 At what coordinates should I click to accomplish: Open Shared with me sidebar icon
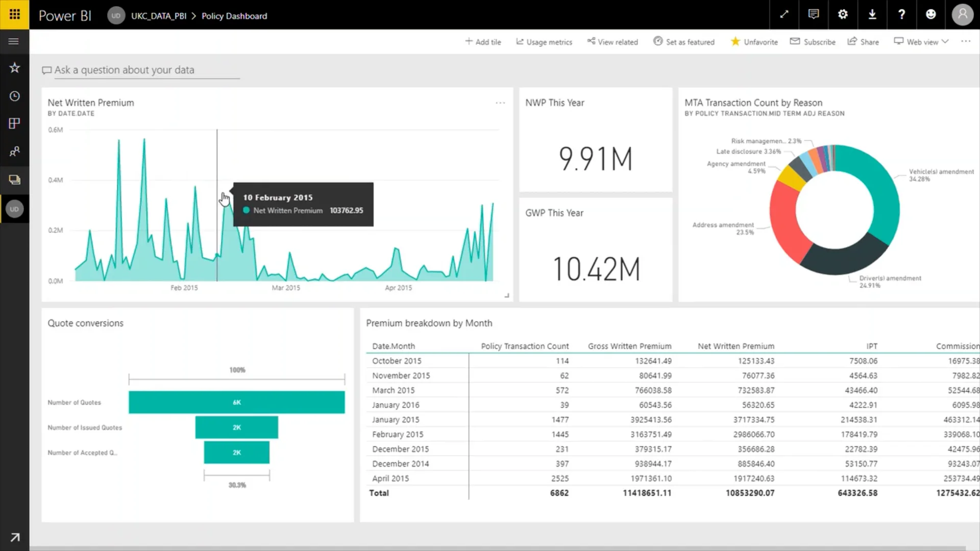tap(14, 152)
